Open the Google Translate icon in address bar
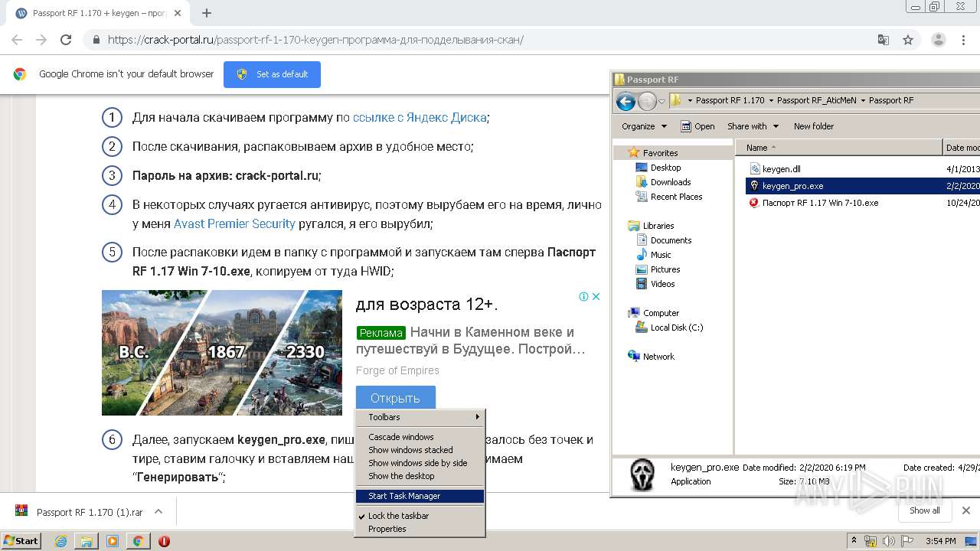 (884, 40)
